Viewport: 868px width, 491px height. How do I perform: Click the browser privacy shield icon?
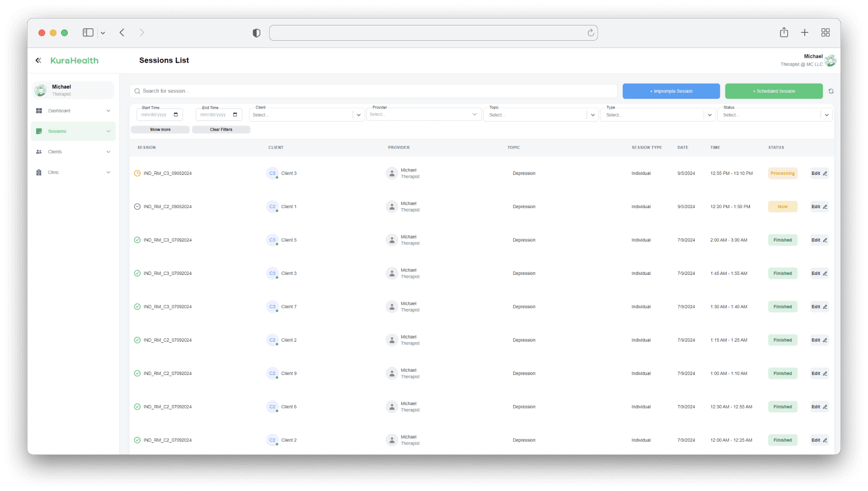pyautogui.click(x=257, y=33)
